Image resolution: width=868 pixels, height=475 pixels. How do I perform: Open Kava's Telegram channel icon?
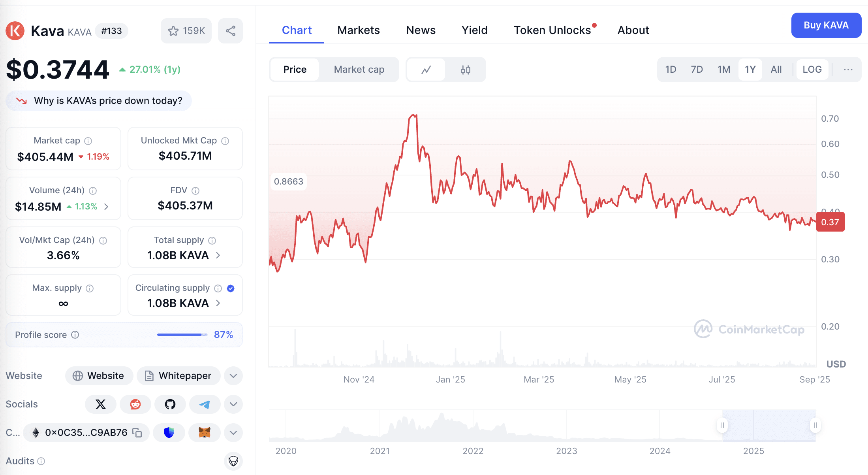[x=205, y=404]
